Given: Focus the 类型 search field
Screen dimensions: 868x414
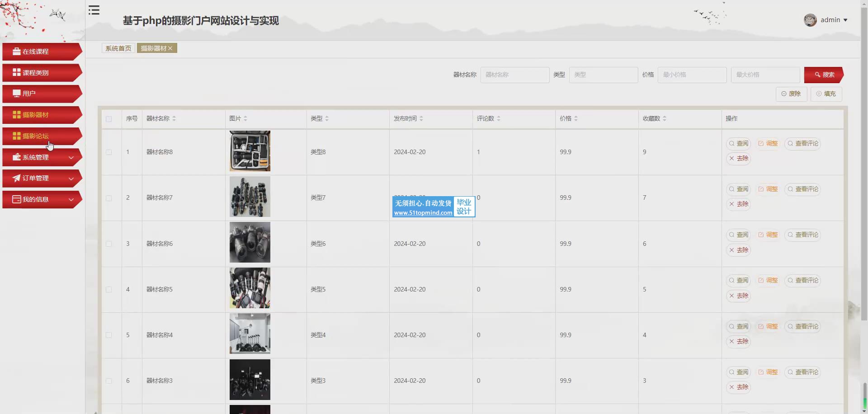Looking at the screenshot, I should 604,75.
